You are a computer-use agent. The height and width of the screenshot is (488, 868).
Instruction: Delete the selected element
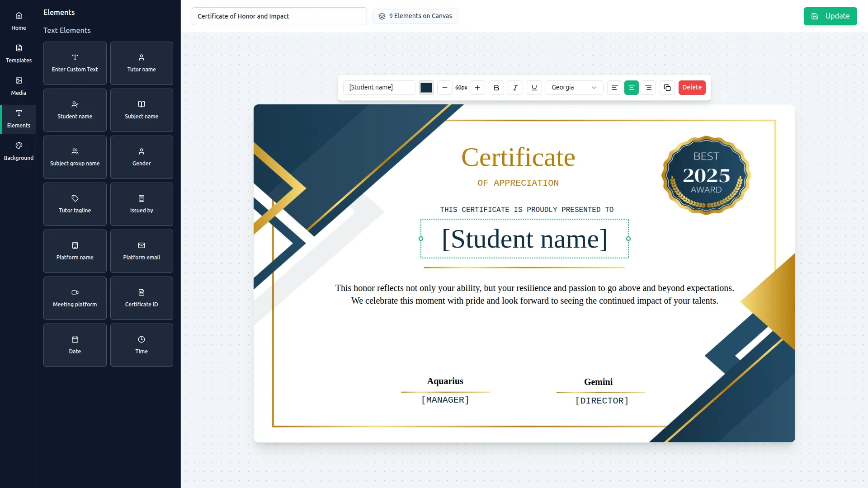click(692, 88)
